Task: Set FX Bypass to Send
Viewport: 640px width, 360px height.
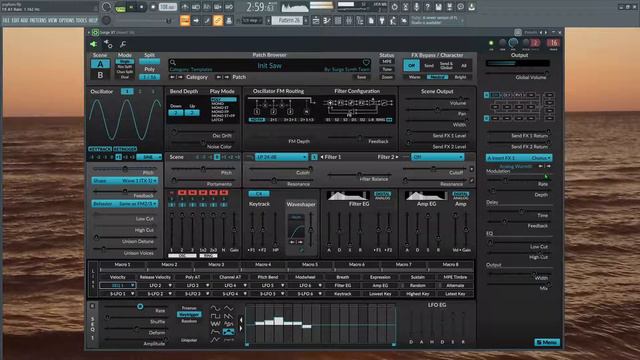Action: point(429,65)
